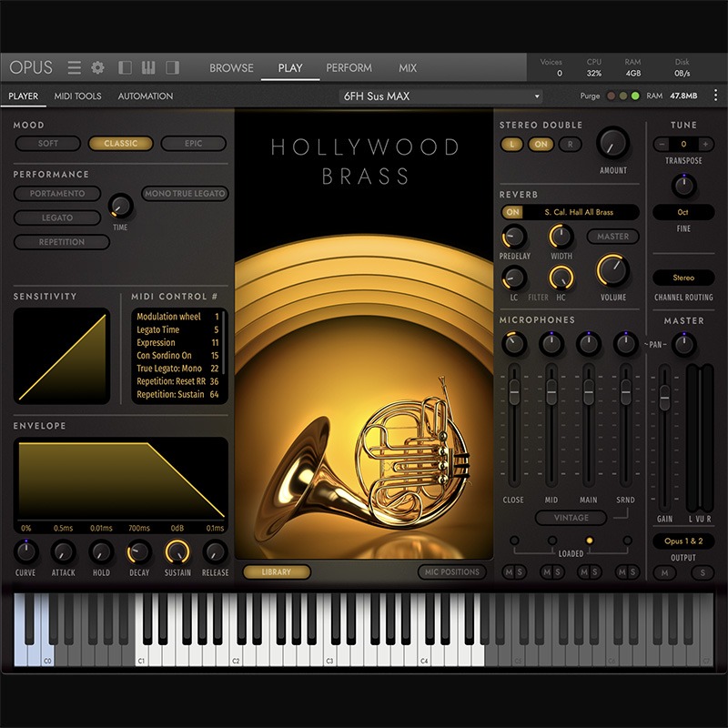Image resolution: width=728 pixels, height=728 pixels.
Task: Click the Library button
Action: click(277, 572)
